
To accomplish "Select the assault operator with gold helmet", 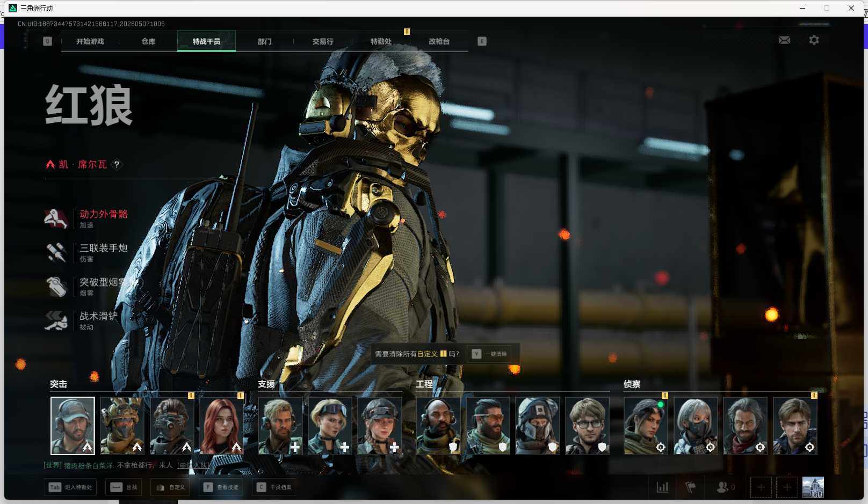I will (x=122, y=426).
